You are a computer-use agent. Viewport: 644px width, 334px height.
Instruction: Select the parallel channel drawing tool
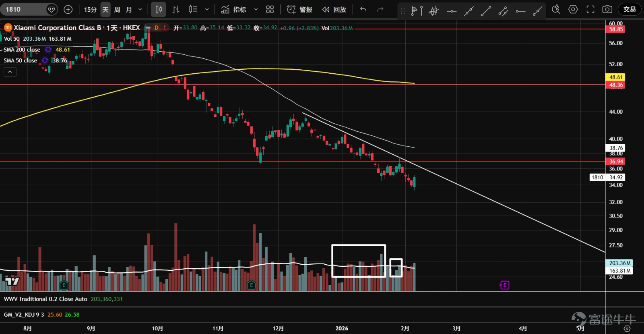click(503, 11)
